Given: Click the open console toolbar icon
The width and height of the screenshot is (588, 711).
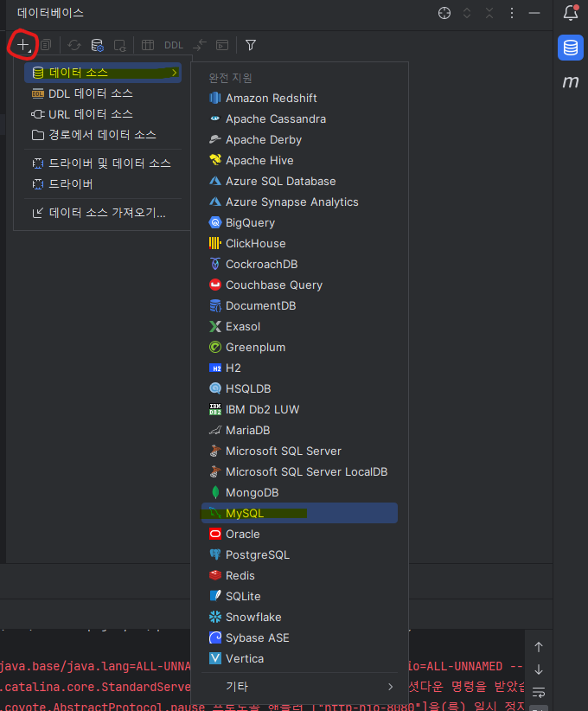Looking at the screenshot, I should [x=222, y=45].
